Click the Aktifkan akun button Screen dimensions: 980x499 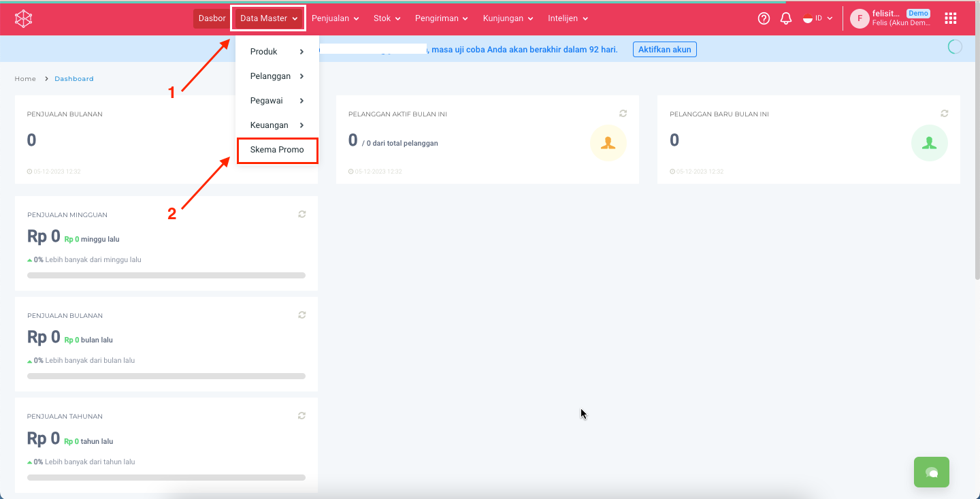coord(664,50)
